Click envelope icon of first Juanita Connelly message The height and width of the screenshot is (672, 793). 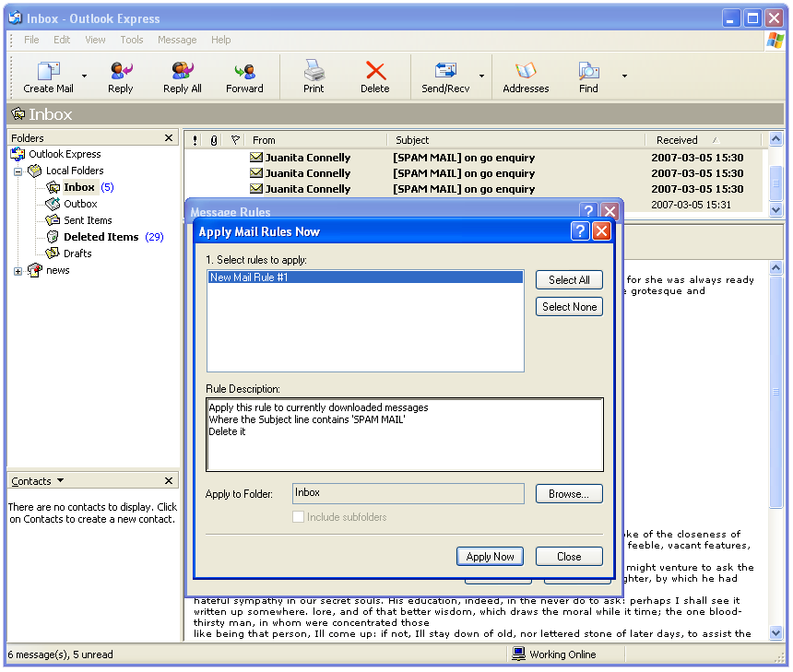256,158
